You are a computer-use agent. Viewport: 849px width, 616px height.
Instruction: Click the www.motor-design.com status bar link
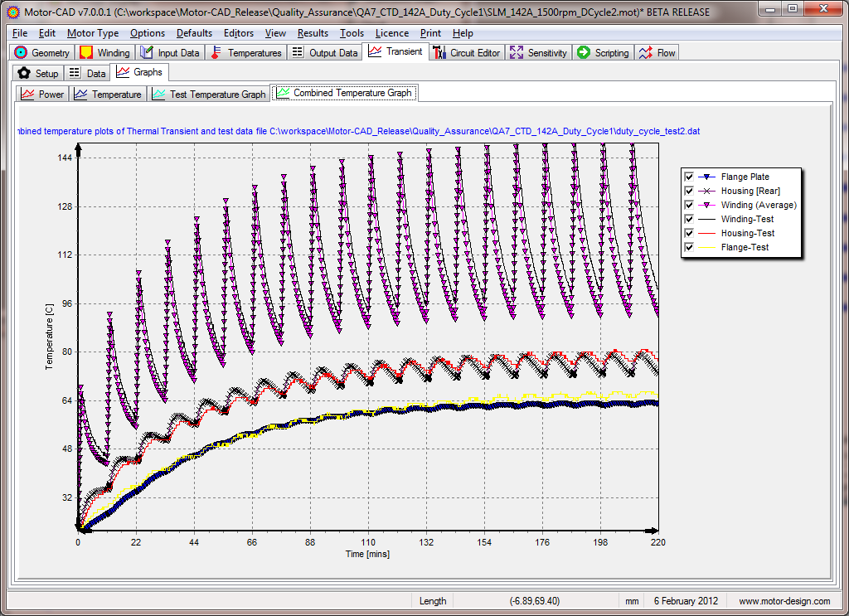784,601
